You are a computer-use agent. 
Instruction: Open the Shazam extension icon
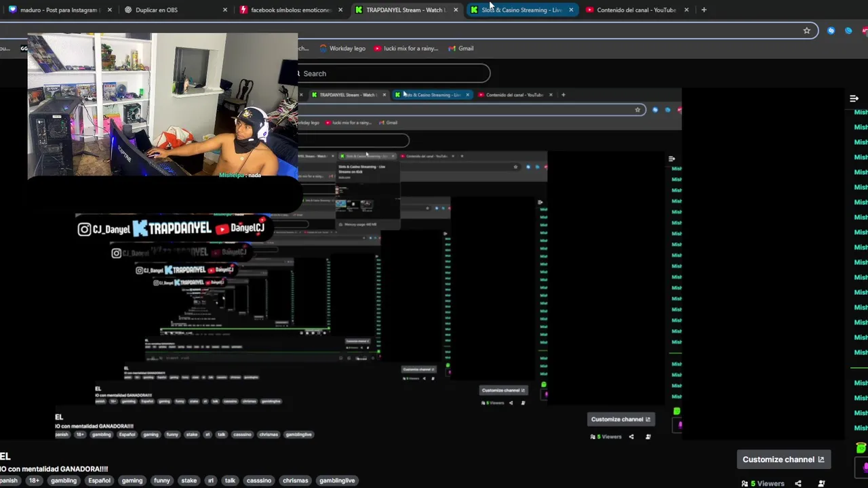point(831,30)
